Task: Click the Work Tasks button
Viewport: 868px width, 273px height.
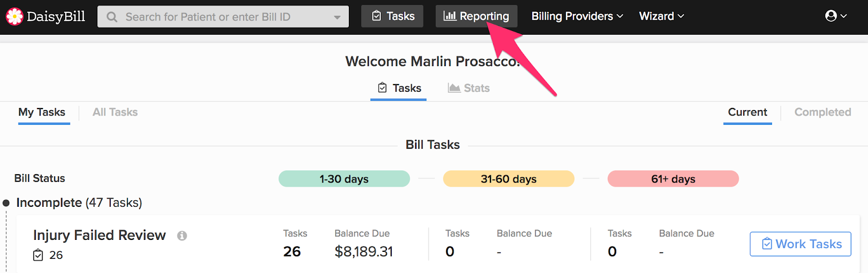Action: [800, 244]
